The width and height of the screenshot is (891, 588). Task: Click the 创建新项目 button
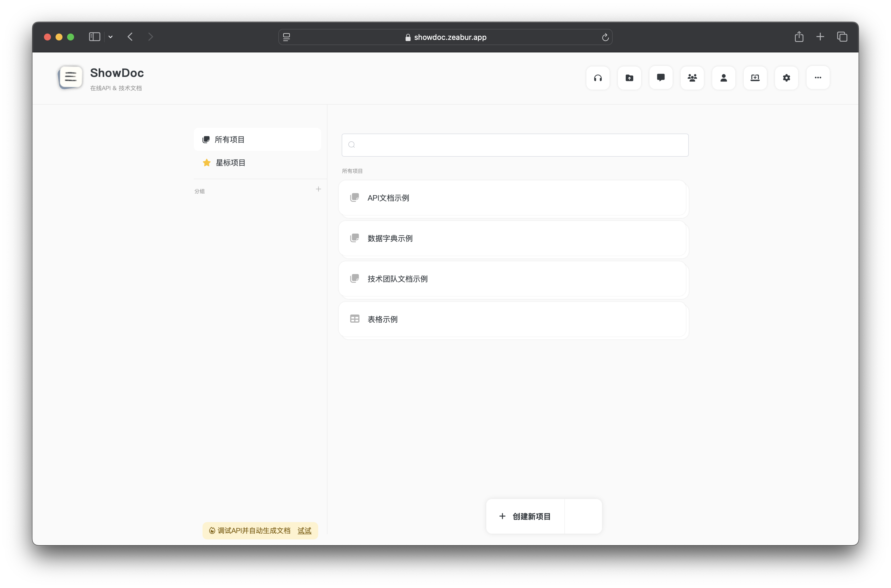tap(525, 516)
